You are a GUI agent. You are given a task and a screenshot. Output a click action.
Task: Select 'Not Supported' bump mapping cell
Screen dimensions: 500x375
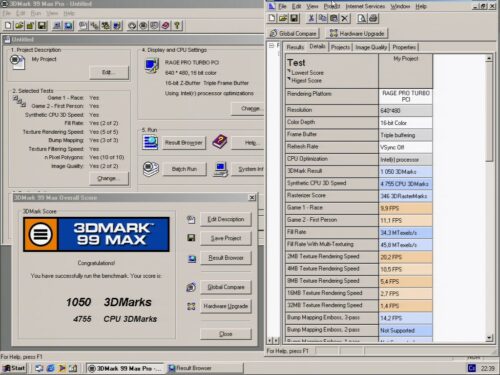tap(406, 331)
